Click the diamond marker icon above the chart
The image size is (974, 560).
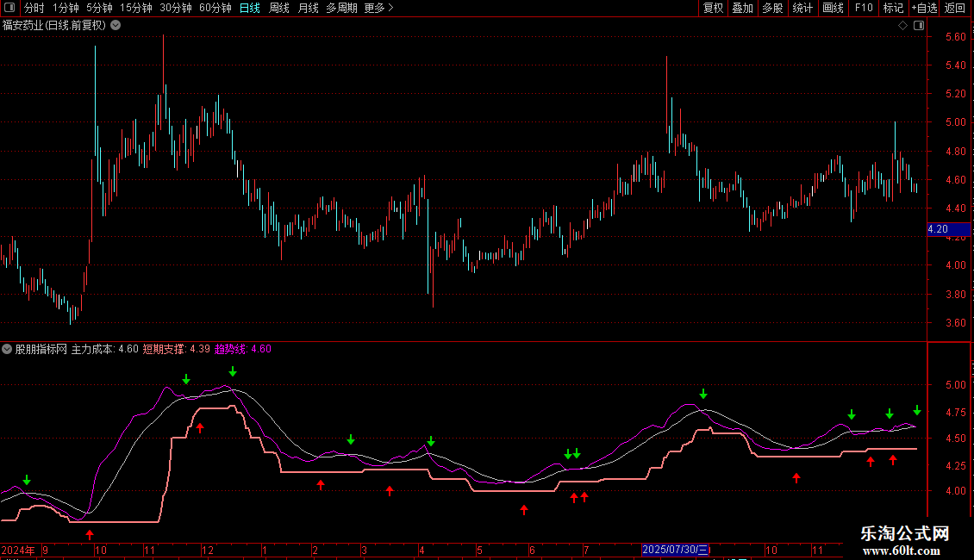point(903,26)
